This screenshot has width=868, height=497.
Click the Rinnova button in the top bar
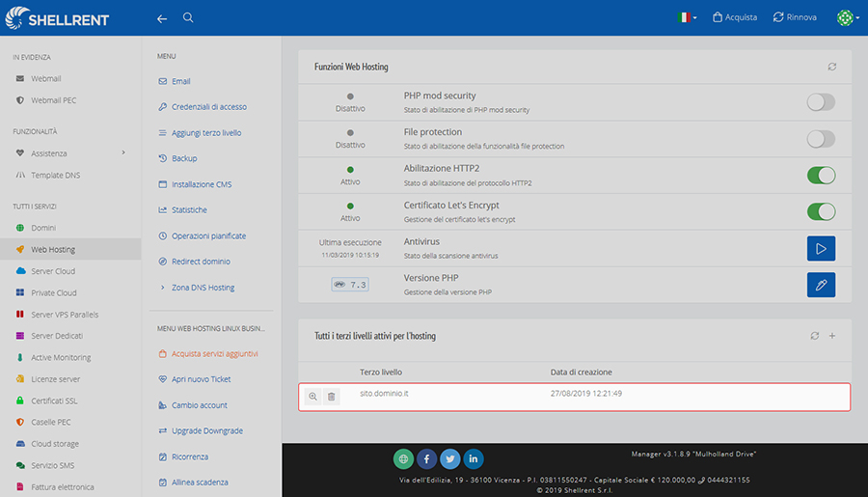795,17
